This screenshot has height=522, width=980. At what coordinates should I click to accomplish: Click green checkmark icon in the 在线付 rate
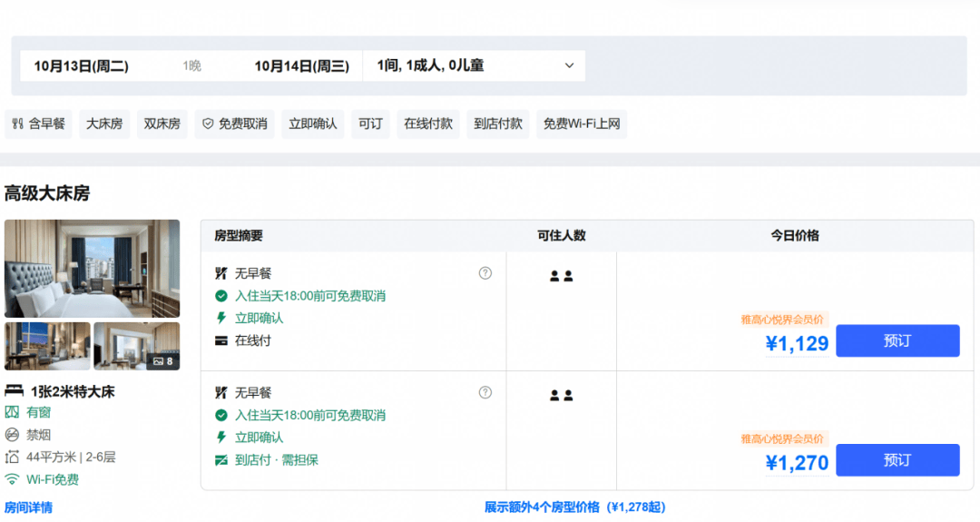(221, 296)
